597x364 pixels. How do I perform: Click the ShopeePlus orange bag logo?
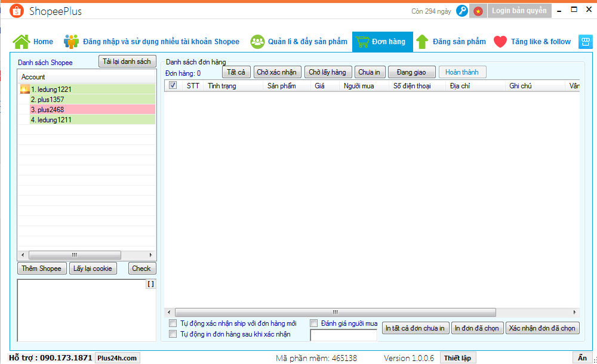coord(17,11)
